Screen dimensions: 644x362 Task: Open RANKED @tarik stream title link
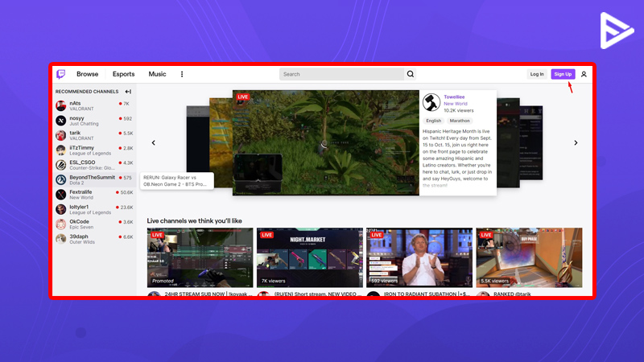[x=512, y=294]
